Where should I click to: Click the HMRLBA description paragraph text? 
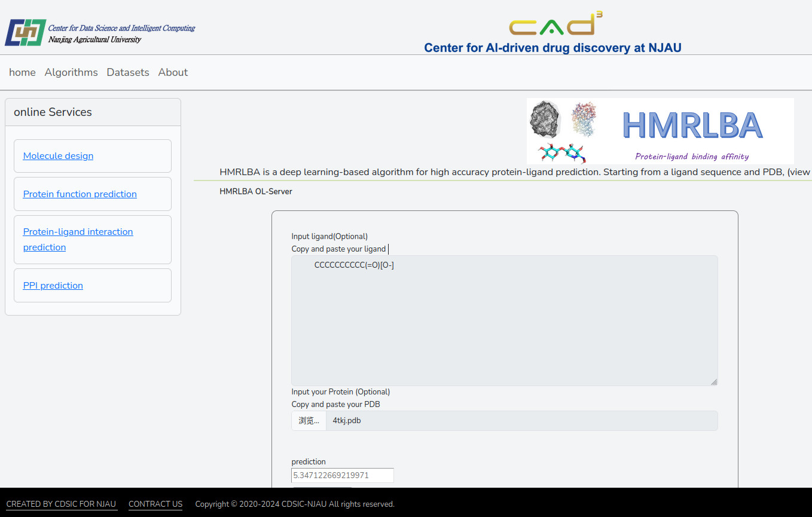pyautogui.click(x=515, y=172)
